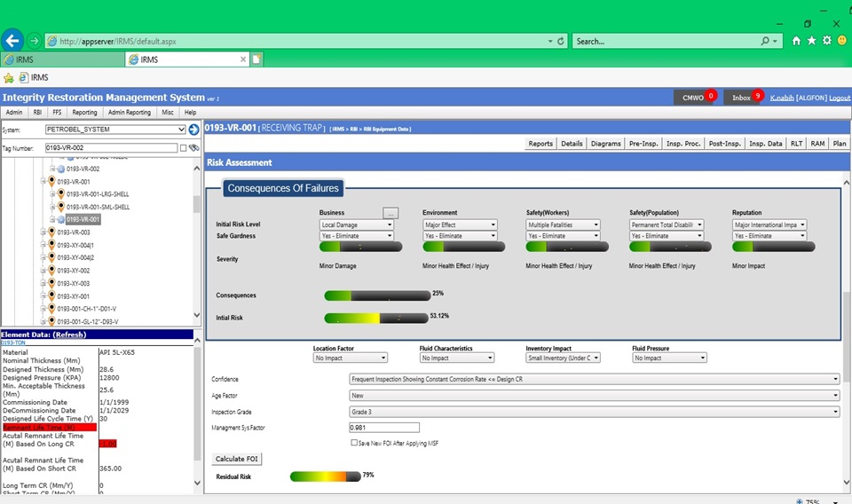
Task: Switch to the Diagrams tab
Action: pyautogui.click(x=605, y=144)
